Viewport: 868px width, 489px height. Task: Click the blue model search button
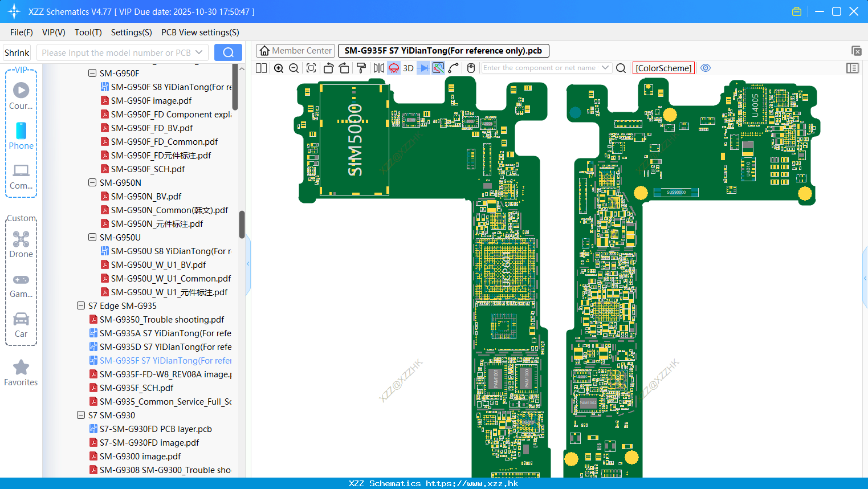tap(228, 52)
